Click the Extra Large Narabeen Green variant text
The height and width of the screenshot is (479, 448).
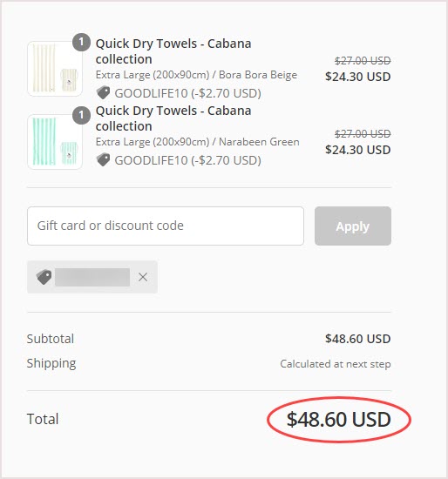tap(198, 142)
